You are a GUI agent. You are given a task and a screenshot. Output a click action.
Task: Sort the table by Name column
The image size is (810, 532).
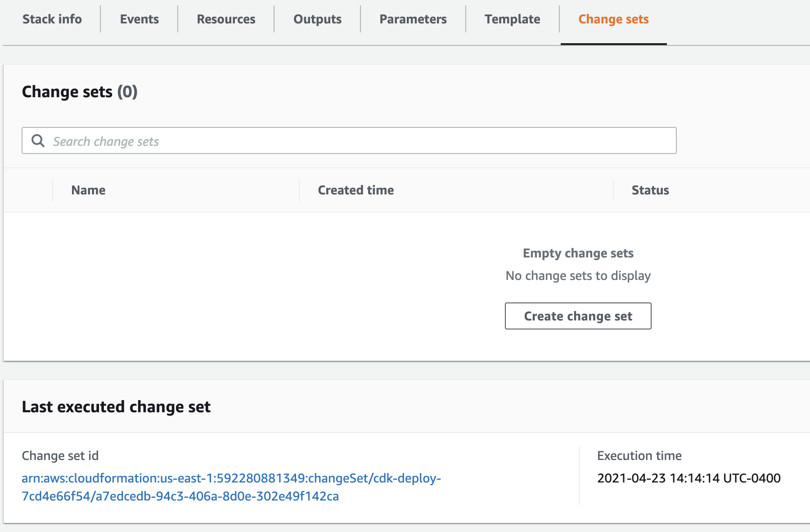pyautogui.click(x=88, y=190)
